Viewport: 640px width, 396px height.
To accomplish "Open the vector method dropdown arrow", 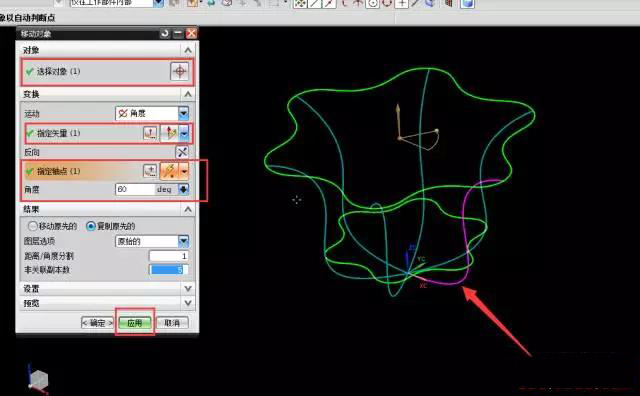I will click(184, 133).
